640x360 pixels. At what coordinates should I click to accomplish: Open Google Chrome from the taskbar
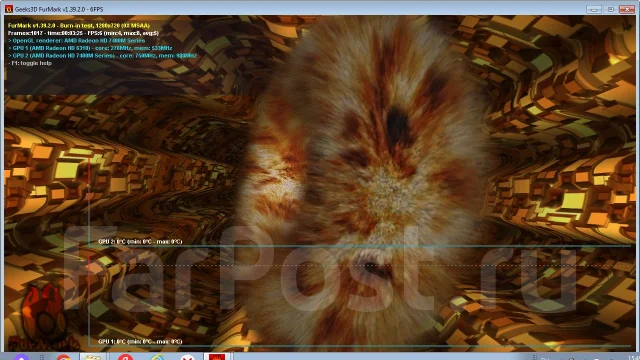[63, 357]
